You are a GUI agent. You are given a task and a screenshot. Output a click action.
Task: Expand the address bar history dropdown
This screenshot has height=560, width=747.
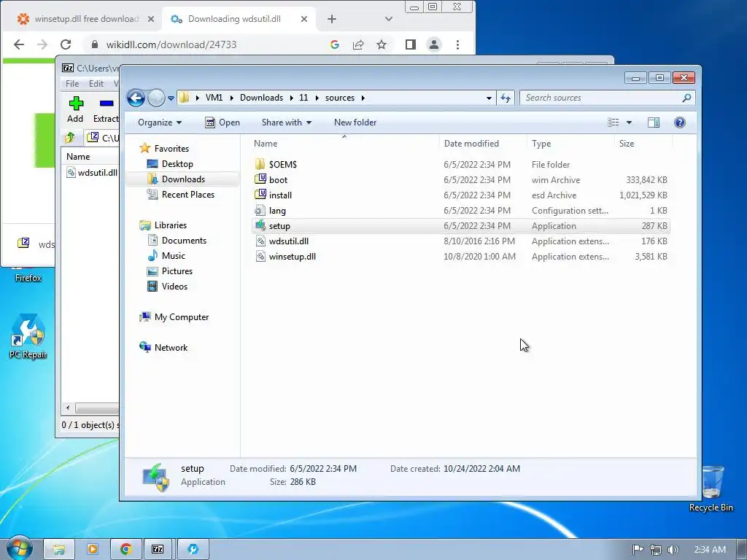489,98
